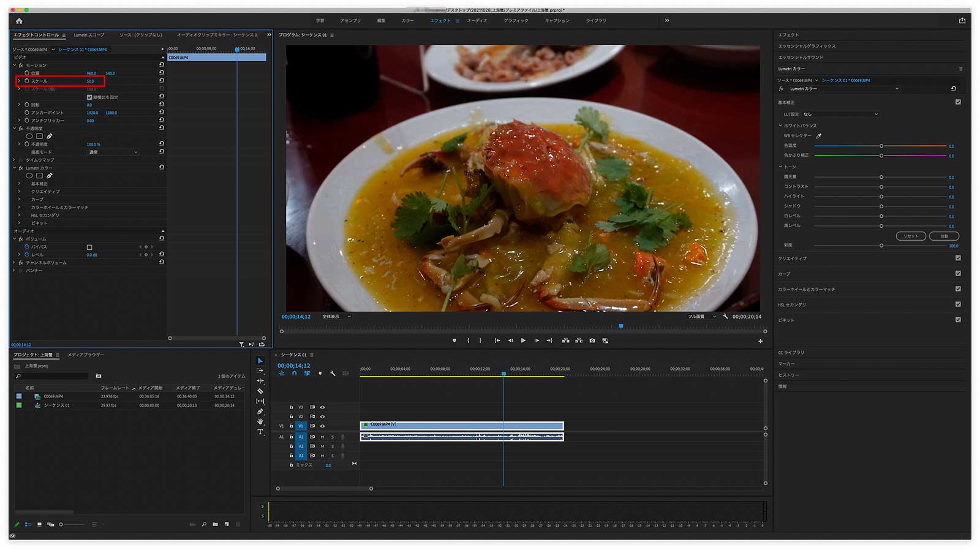Click the Go to In point button
The width and height of the screenshot is (980, 550).
pyautogui.click(x=497, y=341)
